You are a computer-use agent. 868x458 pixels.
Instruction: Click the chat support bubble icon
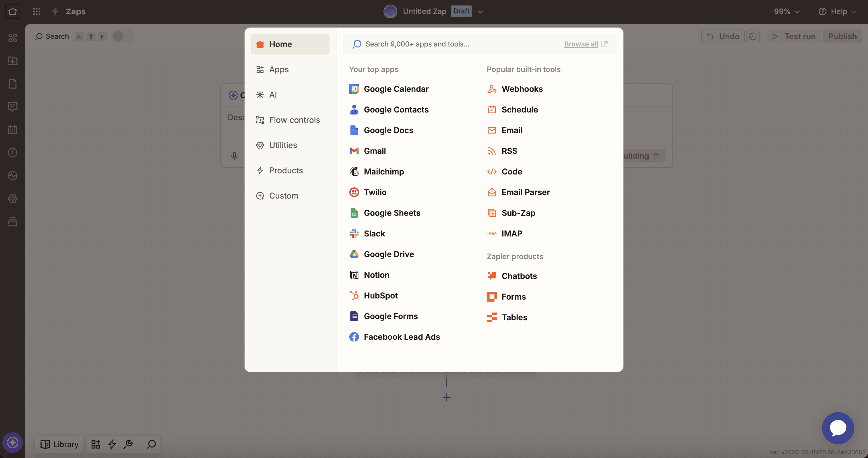pyautogui.click(x=838, y=428)
